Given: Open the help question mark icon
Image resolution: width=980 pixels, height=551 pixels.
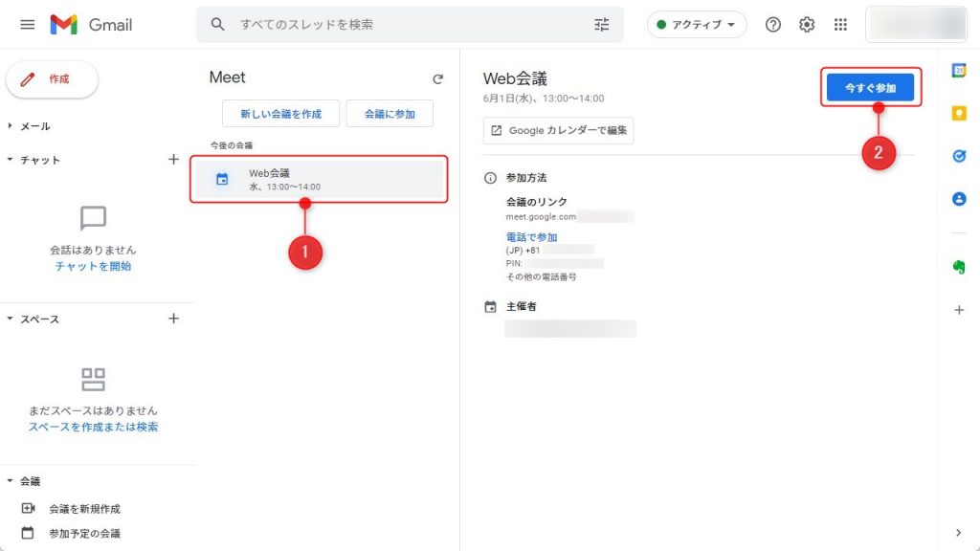Looking at the screenshot, I should pyautogui.click(x=773, y=24).
